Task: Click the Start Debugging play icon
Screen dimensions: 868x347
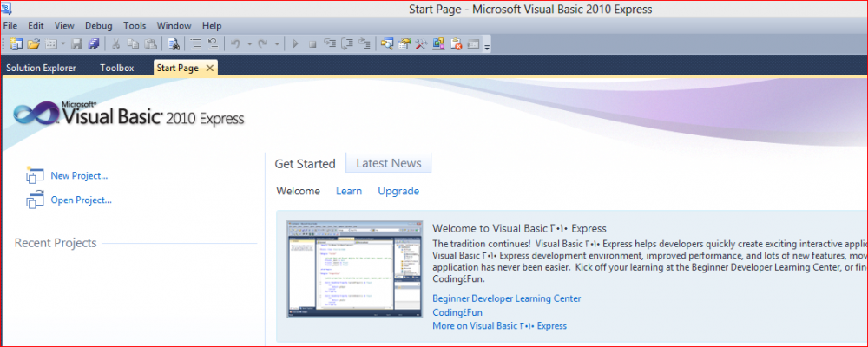Action: tap(295, 43)
